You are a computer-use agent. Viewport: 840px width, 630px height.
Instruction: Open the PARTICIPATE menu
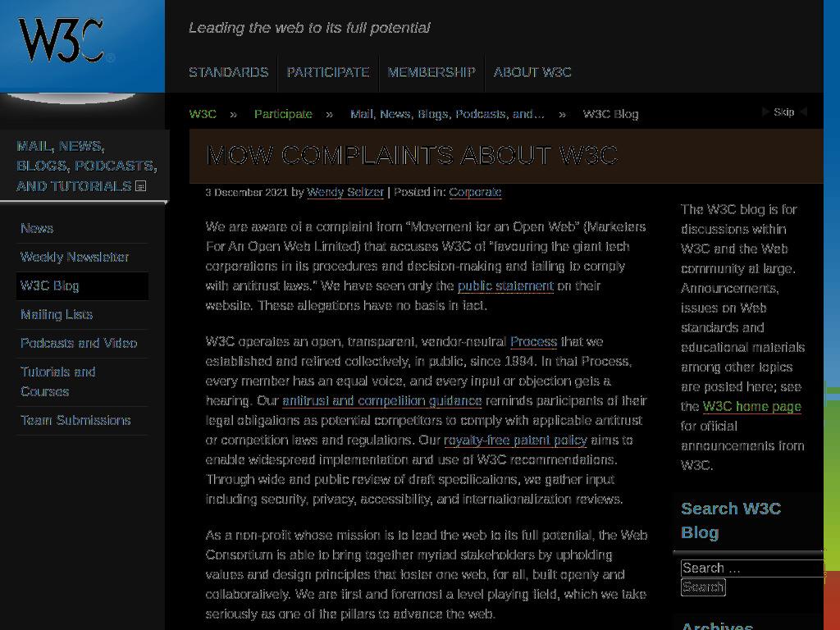tap(328, 72)
